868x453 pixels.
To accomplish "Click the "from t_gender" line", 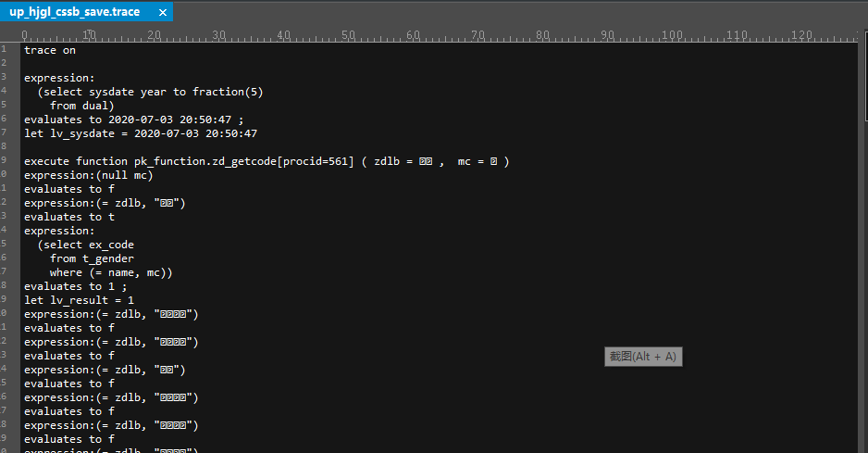I will click(x=92, y=258).
